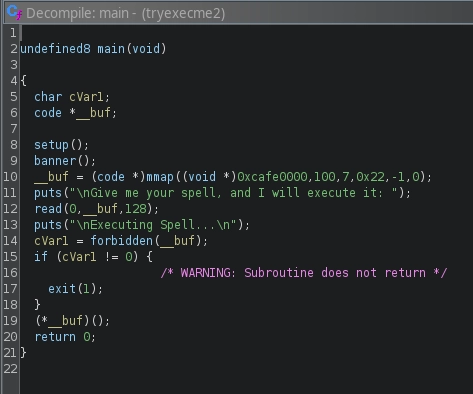Click the read function call
Viewport: 473px width, 394px height.
pos(48,209)
